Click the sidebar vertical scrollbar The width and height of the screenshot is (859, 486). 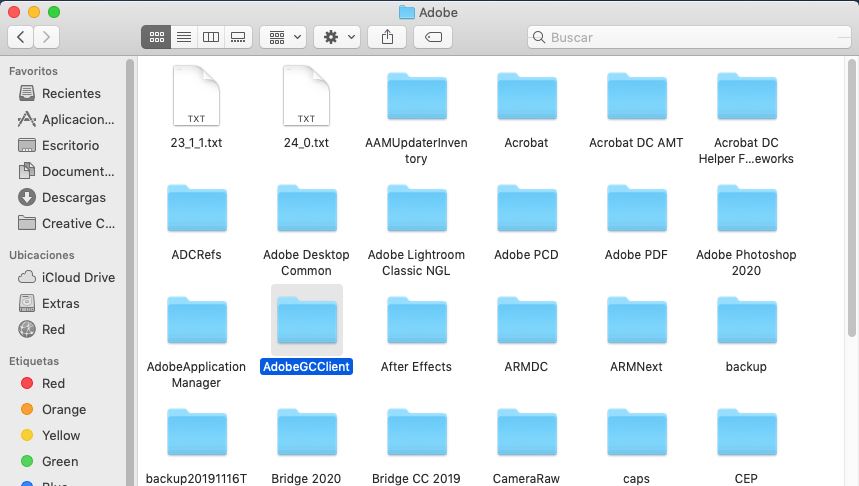pyautogui.click(x=130, y=270)
